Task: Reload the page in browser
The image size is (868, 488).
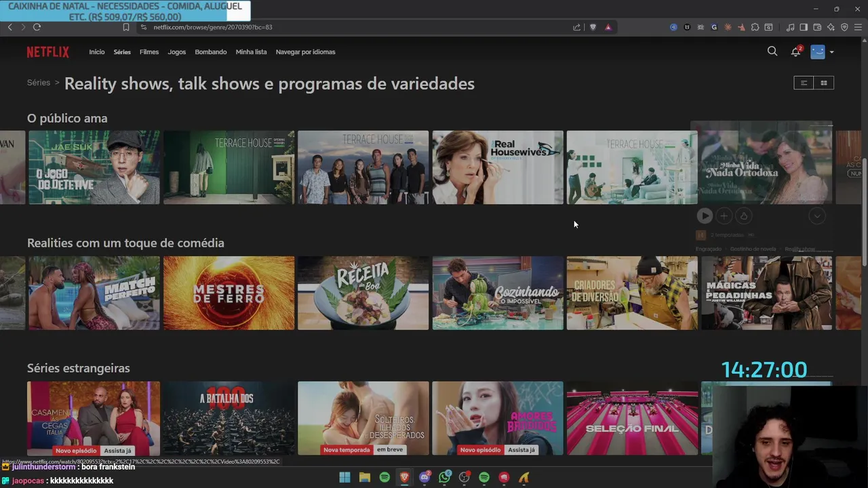Action: tap(37, 27)
